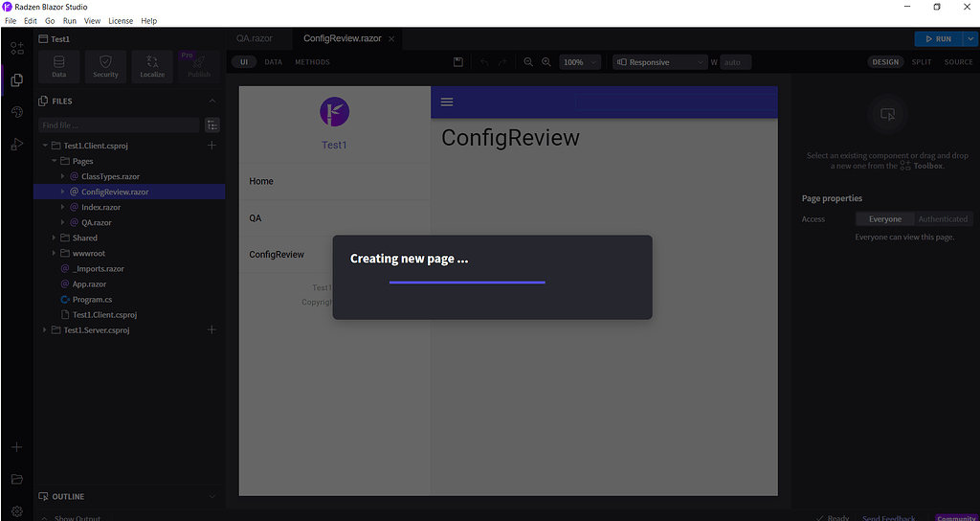Open the Theme palette sidebar icon
This screenshot has height=521, width=980.
pyautogui.click(x=17, y=112)
